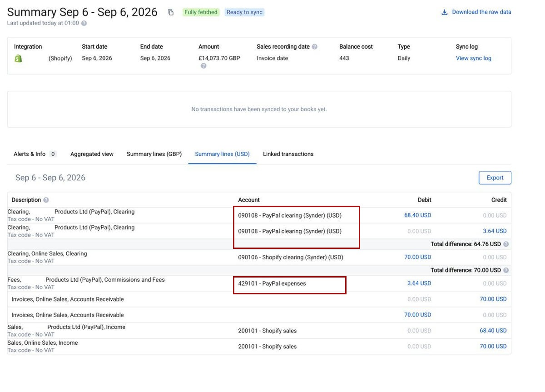Screen dimensions: 545x392
Task: Open 70.00 USD credit on Online Sales Income row
Action: tap(493, 346)
